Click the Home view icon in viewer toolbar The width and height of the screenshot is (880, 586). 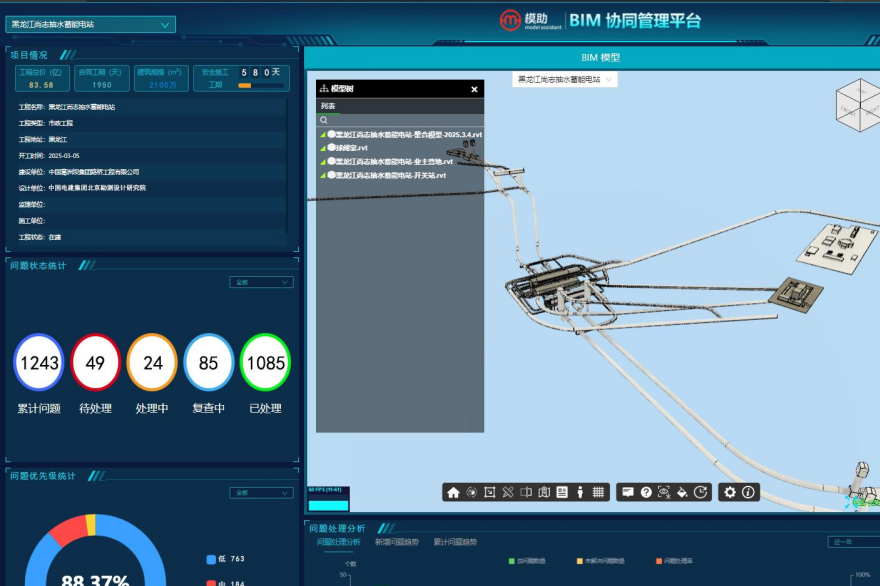coord(453,492)
